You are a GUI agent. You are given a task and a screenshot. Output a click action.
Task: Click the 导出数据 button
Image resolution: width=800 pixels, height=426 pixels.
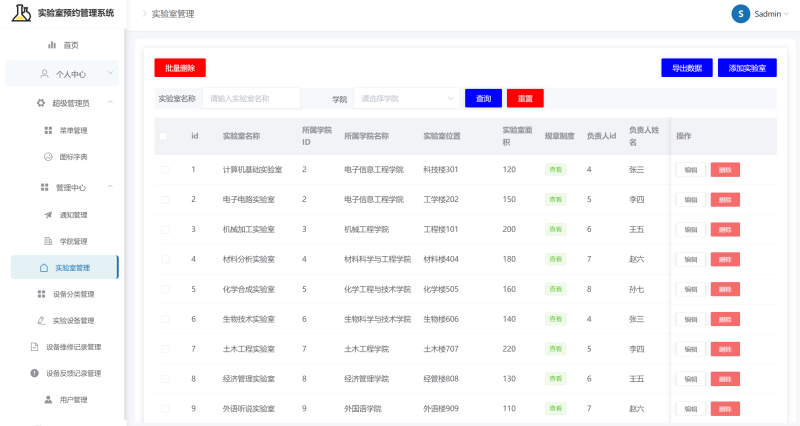pyautogui.click(x=687, y=68)
